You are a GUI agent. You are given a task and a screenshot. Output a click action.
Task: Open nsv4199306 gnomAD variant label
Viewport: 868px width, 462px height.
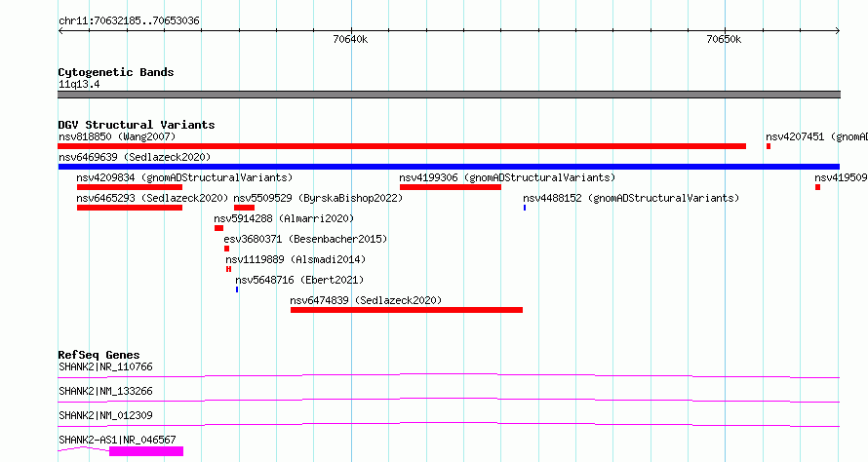click(507, 177)
